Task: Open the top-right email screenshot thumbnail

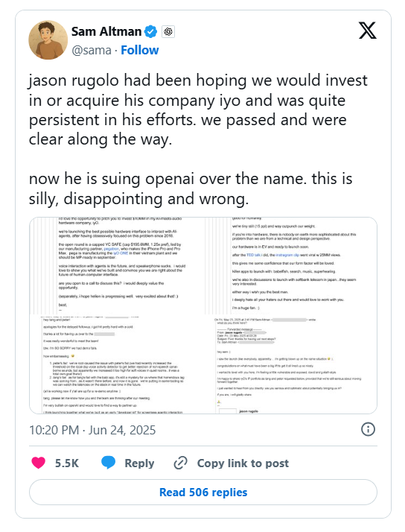Action: click(291, 266)
